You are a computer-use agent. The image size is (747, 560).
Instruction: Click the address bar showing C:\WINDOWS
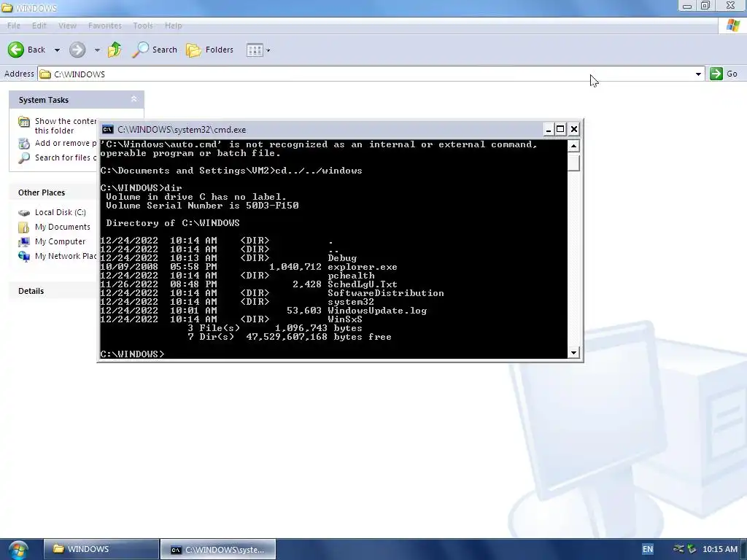(365, 74)
